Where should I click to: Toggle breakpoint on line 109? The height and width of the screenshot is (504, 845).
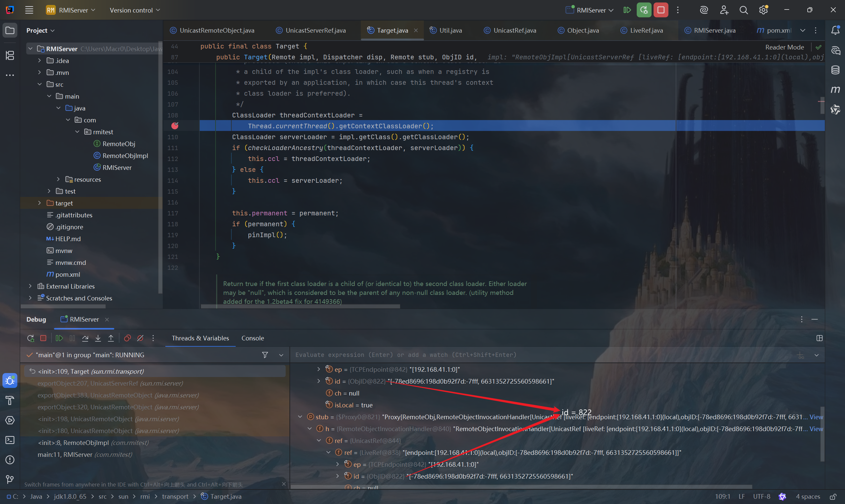175,126
